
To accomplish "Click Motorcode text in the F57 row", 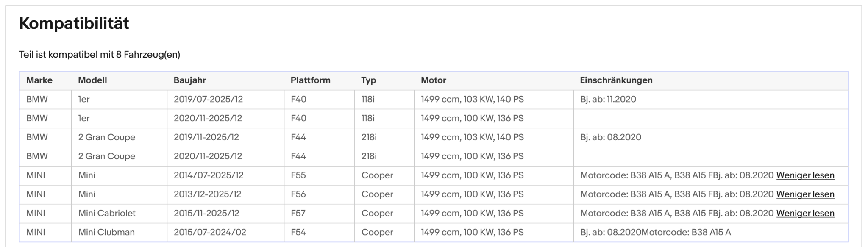I will pyautogui.click(x=677, y=214).
